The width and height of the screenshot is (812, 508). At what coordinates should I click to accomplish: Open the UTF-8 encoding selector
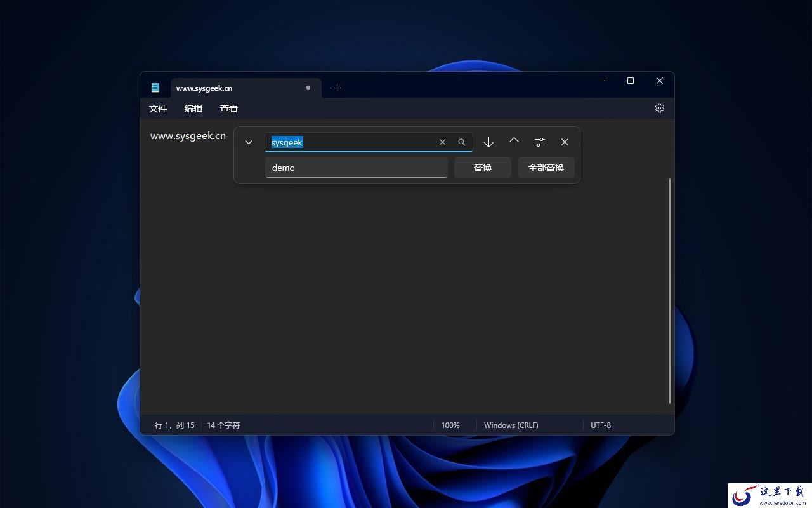tap(601, 425)
